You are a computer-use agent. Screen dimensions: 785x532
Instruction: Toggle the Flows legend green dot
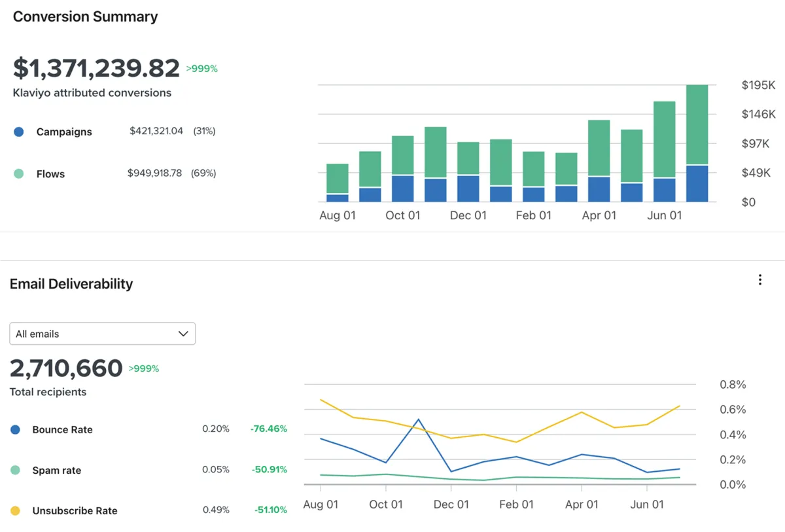[x=19, y=174]
